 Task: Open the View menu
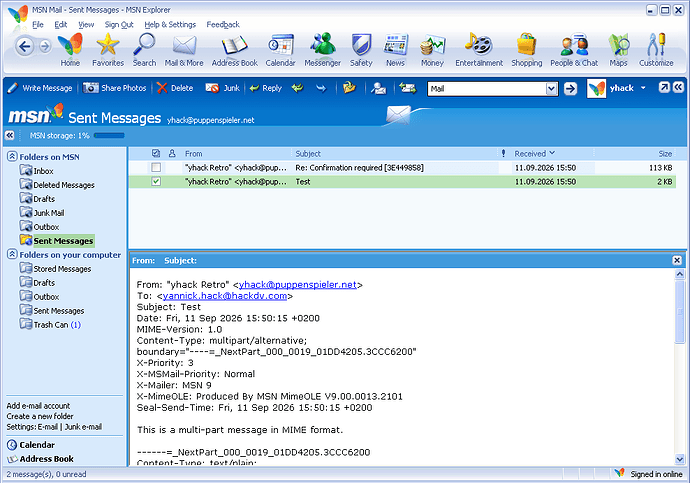[86, 25]
